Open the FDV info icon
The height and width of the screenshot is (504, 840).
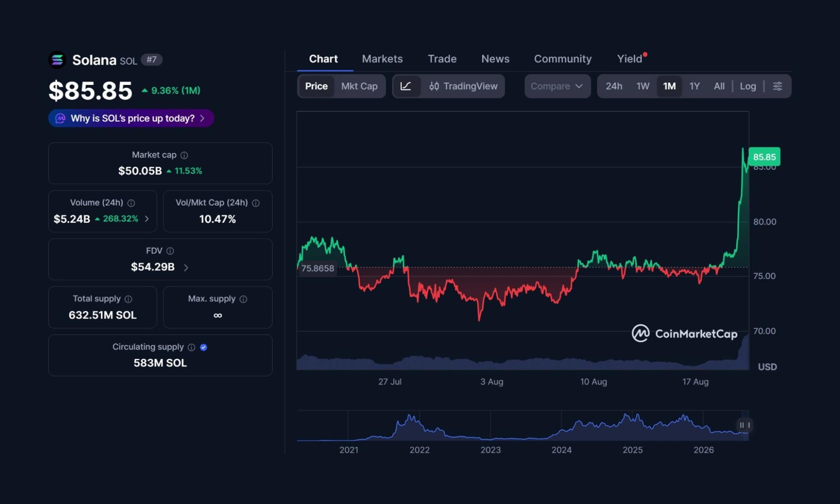click(x=170, y=251)
